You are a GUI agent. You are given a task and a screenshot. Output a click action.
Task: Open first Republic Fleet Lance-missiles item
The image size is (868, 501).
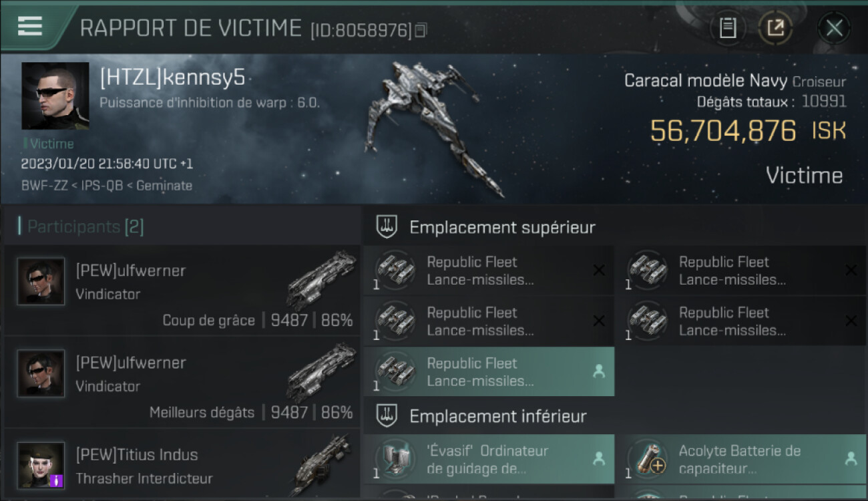coord(489,271)
